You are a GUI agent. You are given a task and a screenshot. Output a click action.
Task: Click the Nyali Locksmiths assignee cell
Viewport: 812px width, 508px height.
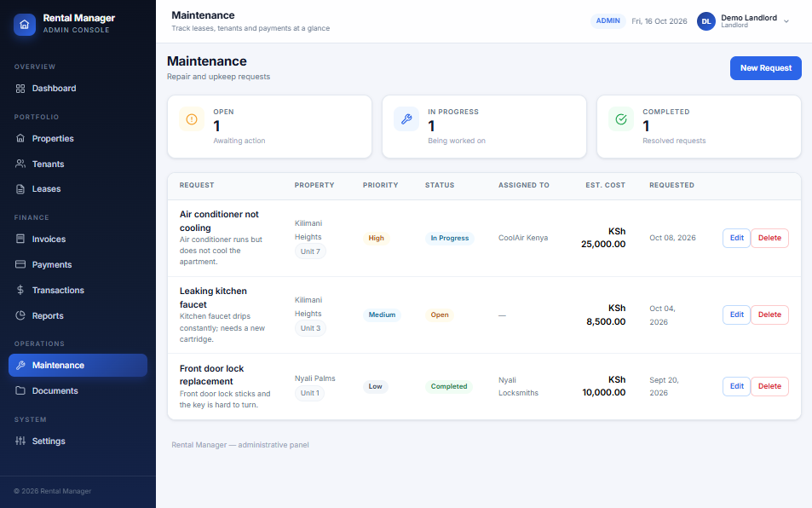[x=518, y=386]
